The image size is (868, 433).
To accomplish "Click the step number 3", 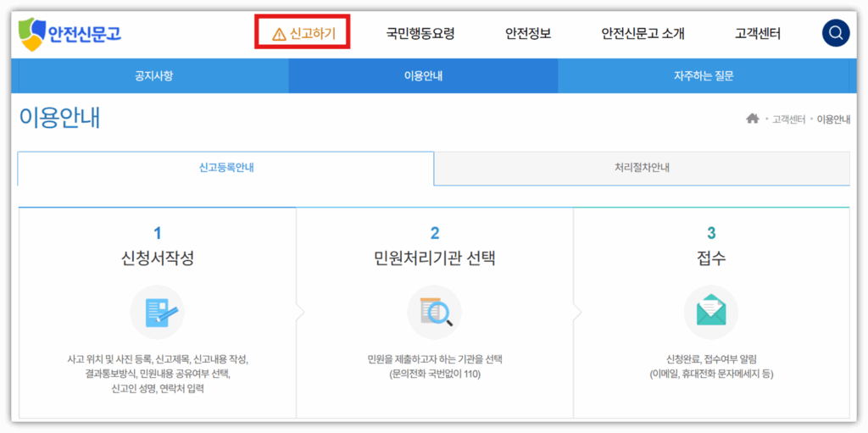I will [x=711, y=233].
